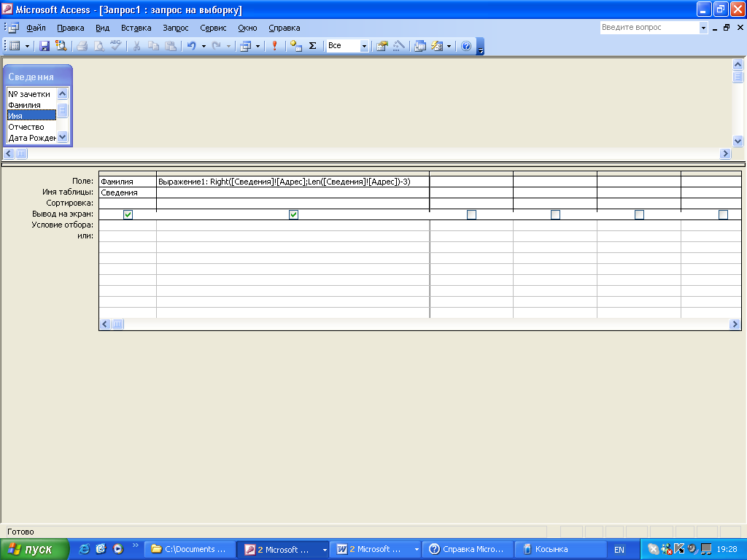Open toolbar options at toolbar end
This screenshot has height=560, width=747.
point(480,47)
